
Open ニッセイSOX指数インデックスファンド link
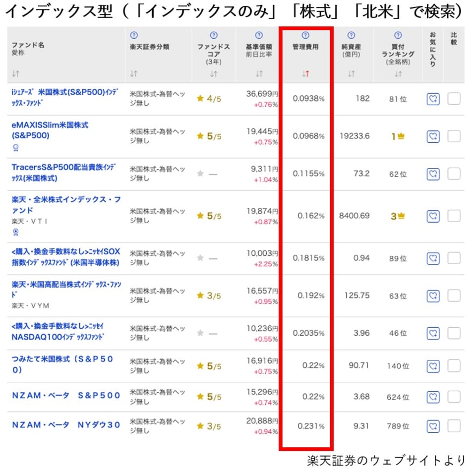pos(66,257)
